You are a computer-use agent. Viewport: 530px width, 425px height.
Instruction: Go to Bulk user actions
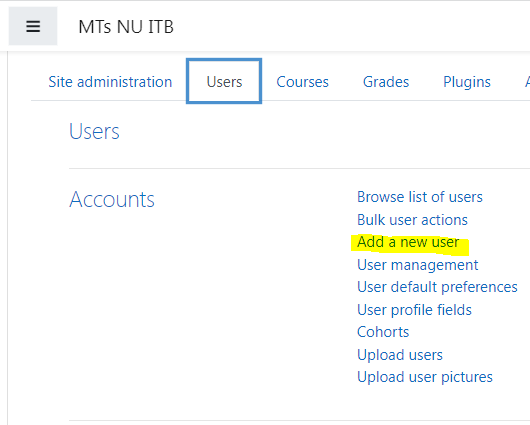pyautogui.click(x=412, y=220)
